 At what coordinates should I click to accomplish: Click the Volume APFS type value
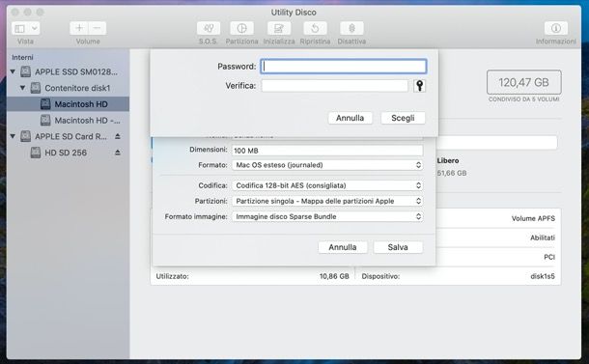[x=533, y=218]
